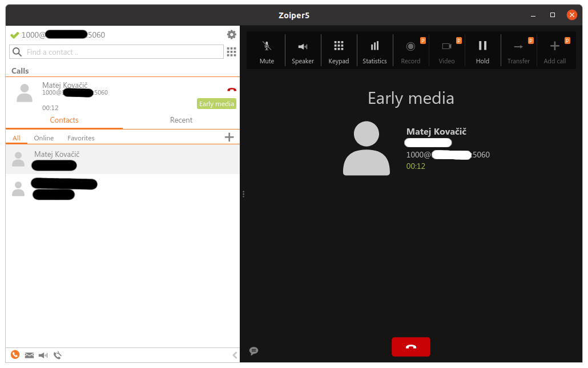
Task: Mute the microphone during the call
Action: [x=266, y=50]
